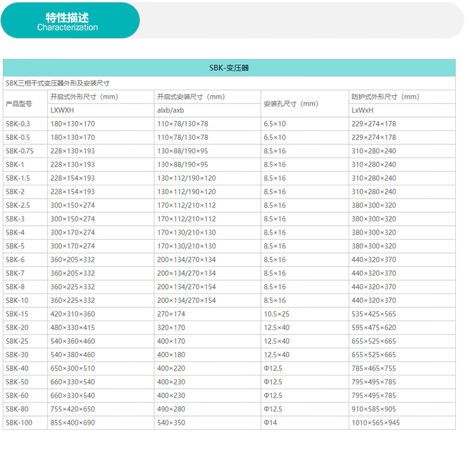
Task: Click the alxb/axb sub-header cell
Action: [x=171, y=110]
